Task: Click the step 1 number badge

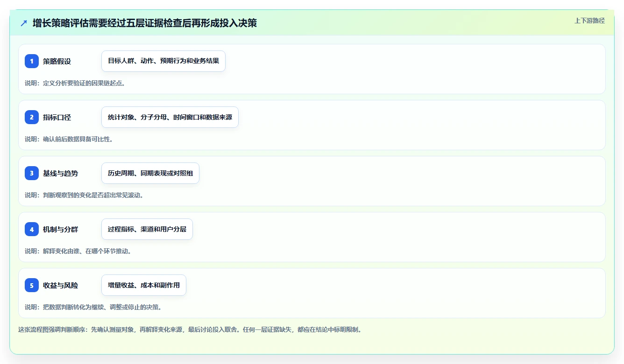Action: [32, 61]
